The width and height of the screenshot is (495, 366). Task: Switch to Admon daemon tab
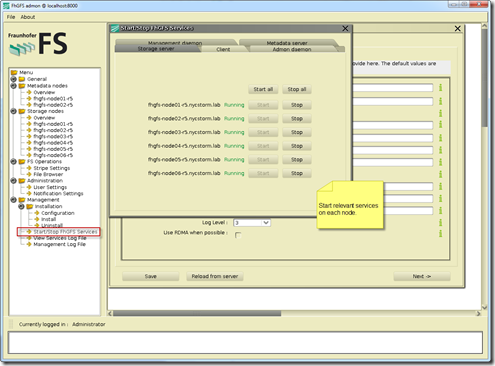click(x=292, y=49)
